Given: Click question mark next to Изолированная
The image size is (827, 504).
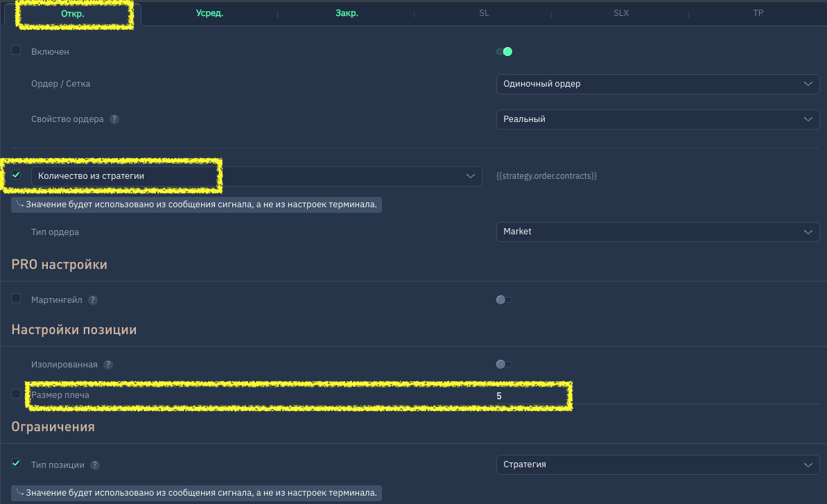Looking at the screenshot, I should [x=108, y=365].
